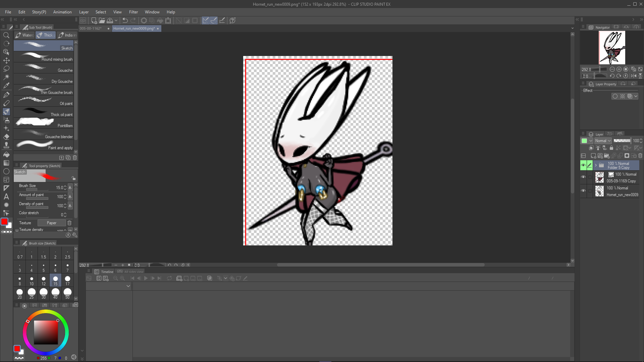The width and height of the screenshot is (644, 362).
Task: Click the Save icon in the command bar
Action: point(110,20)
